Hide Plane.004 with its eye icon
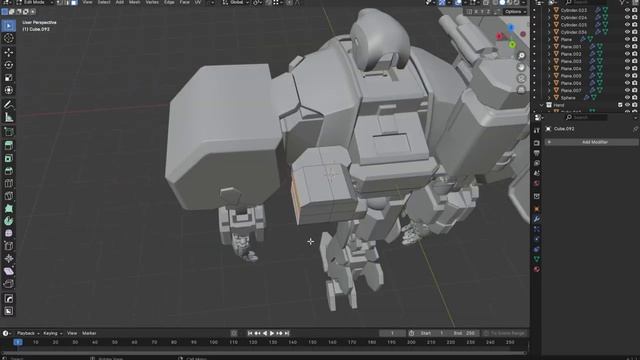This screenshot has width=640, height=360. [627, 69]
